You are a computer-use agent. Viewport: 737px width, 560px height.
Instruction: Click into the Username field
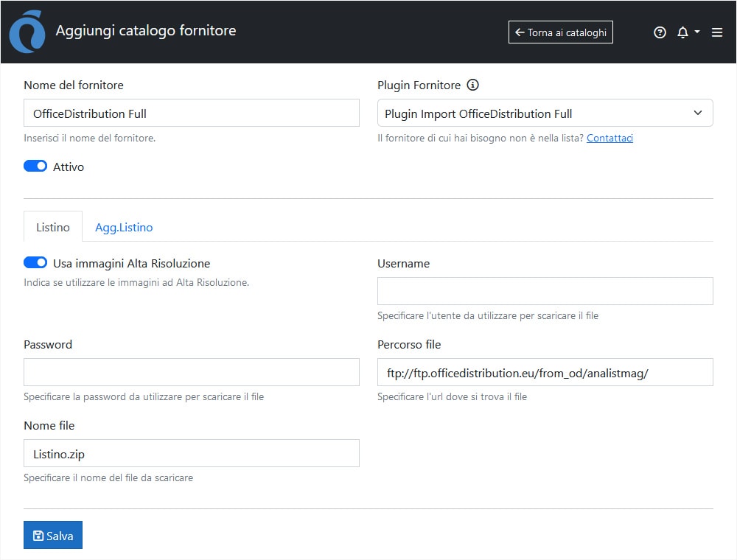[x=545, y=291]
